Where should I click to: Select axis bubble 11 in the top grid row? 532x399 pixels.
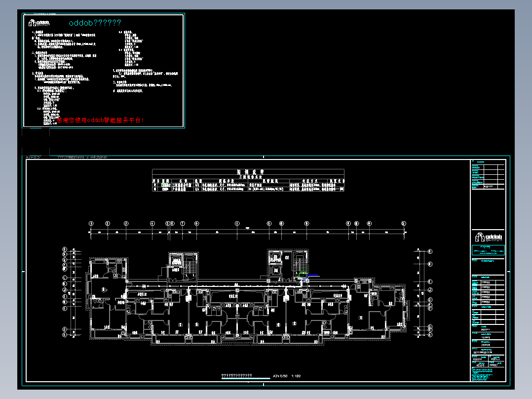pos(237,223)
